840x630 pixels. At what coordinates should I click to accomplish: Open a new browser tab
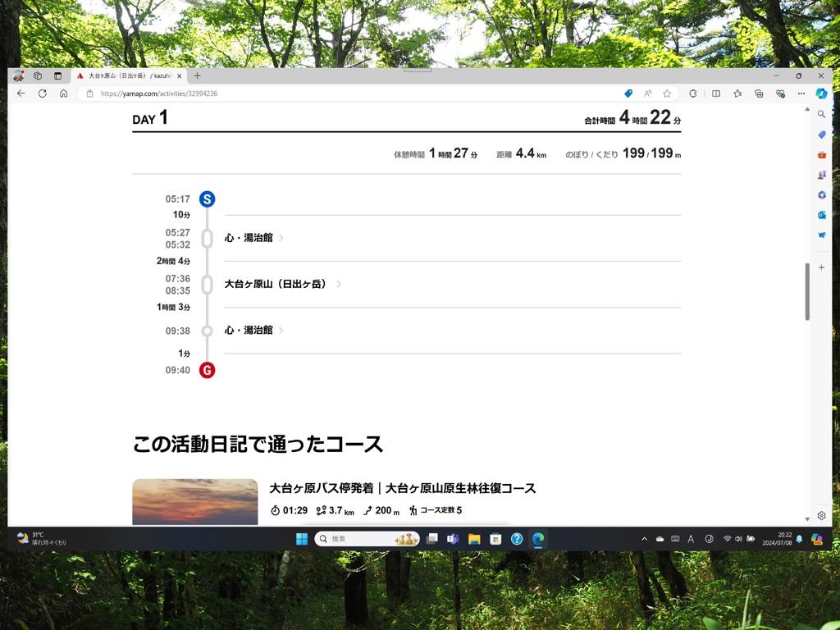tap(197, 75)
